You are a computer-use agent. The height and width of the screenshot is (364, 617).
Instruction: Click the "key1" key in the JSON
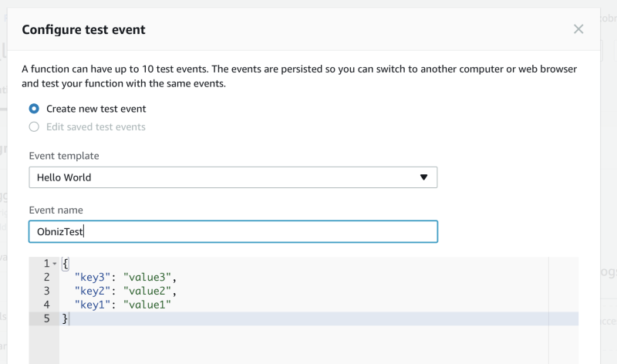pos(93,305)
